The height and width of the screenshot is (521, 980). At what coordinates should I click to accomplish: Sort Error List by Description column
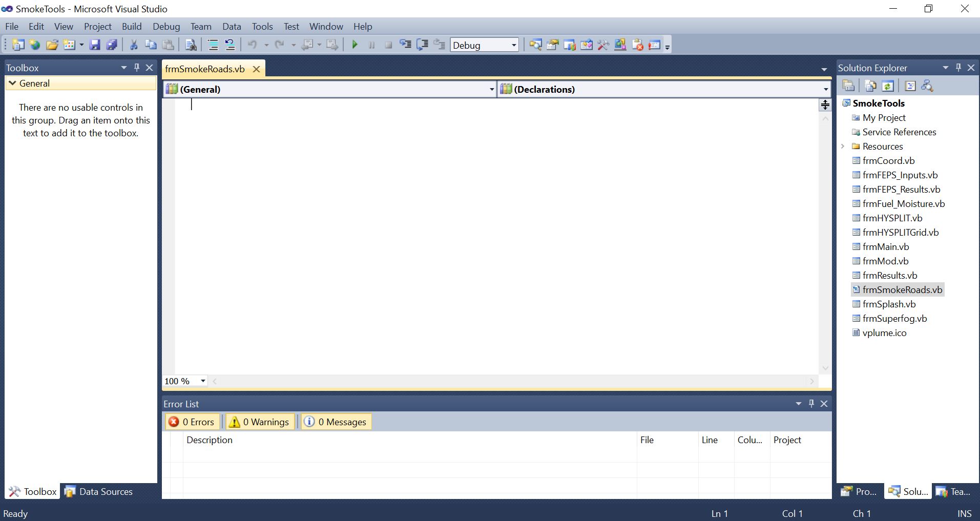click(x=410, y=440)
